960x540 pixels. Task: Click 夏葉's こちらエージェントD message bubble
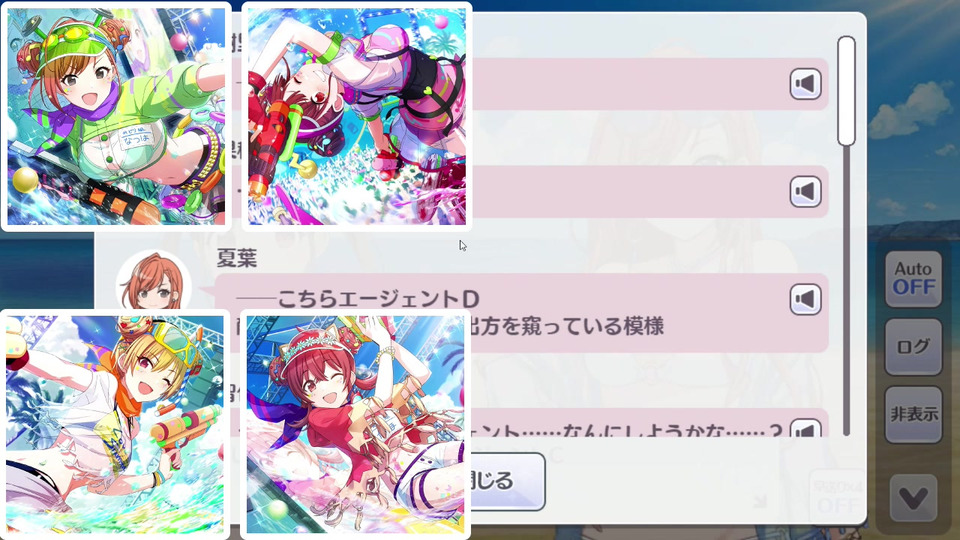point(520,313)
